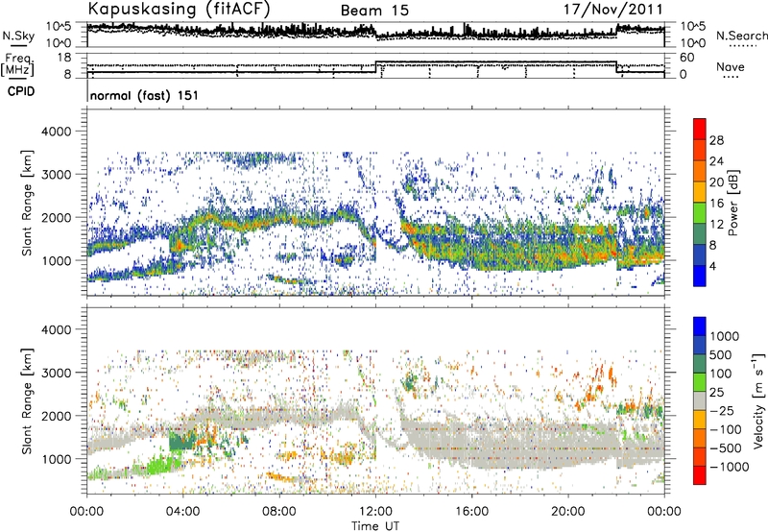Click the '16:00' time axis tick label

coord(472,512)
